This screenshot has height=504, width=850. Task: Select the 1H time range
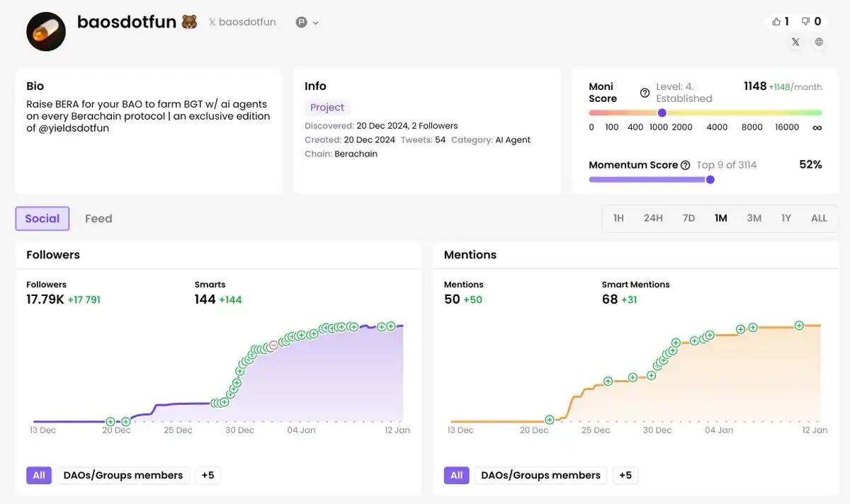click(x=618, y=218)
